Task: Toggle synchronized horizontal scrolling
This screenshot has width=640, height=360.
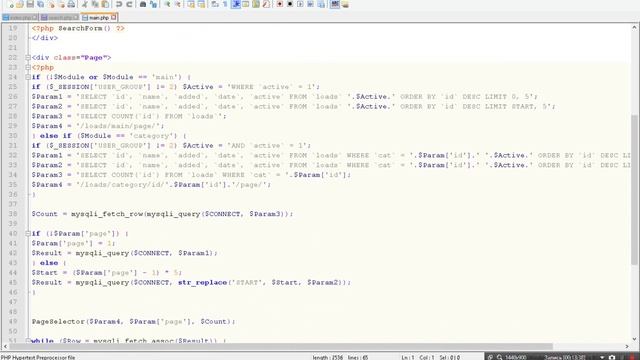Action: tap(201, 4)
